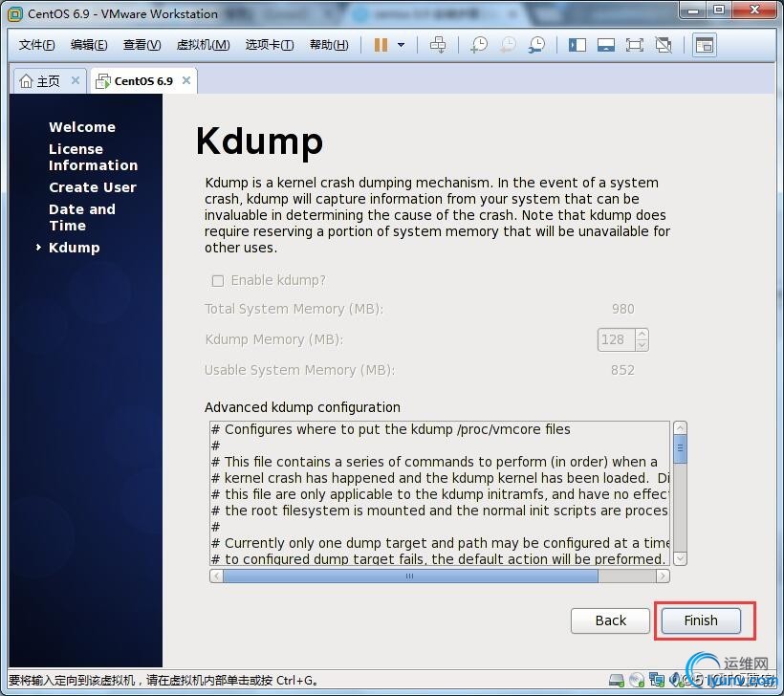784x696 pixels.
Task: Open the 文件(F) menu
Action: pos(36,45)
